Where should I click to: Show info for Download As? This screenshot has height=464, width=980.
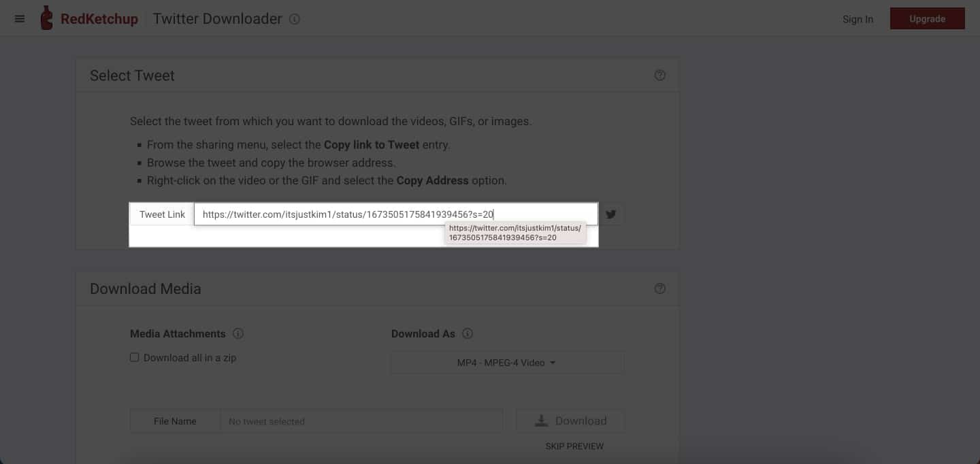click(468, 334)
